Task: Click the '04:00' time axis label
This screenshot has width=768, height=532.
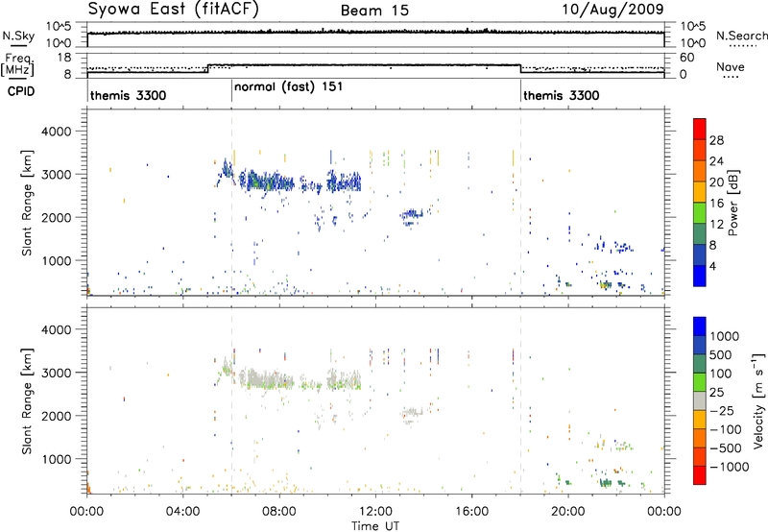Action: tap(182, 512)
